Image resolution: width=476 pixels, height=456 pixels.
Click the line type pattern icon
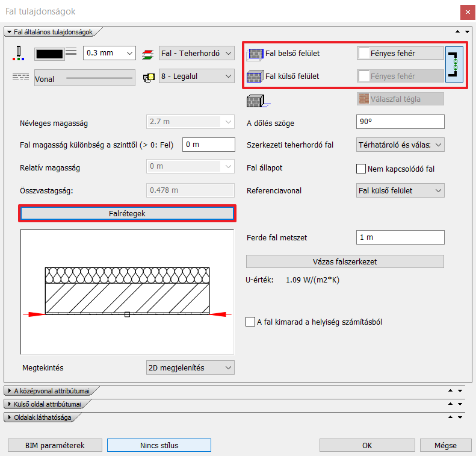tap(20, 77)
